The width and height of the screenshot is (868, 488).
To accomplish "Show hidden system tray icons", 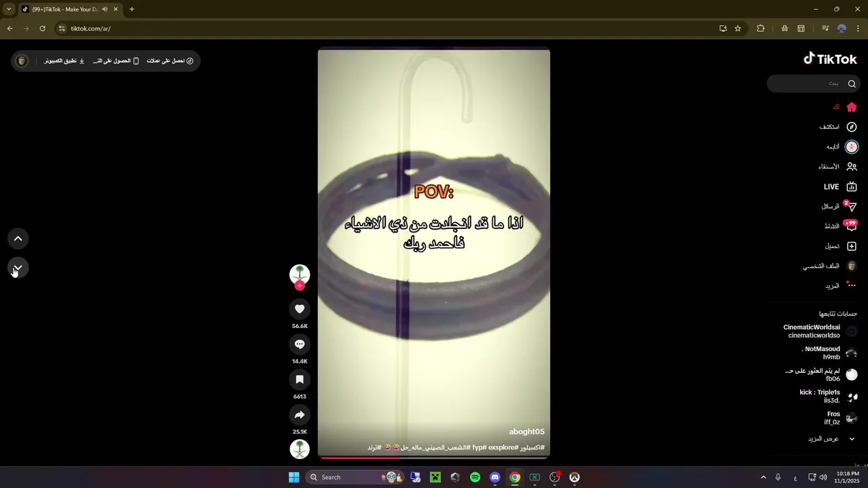I will 763,477.
